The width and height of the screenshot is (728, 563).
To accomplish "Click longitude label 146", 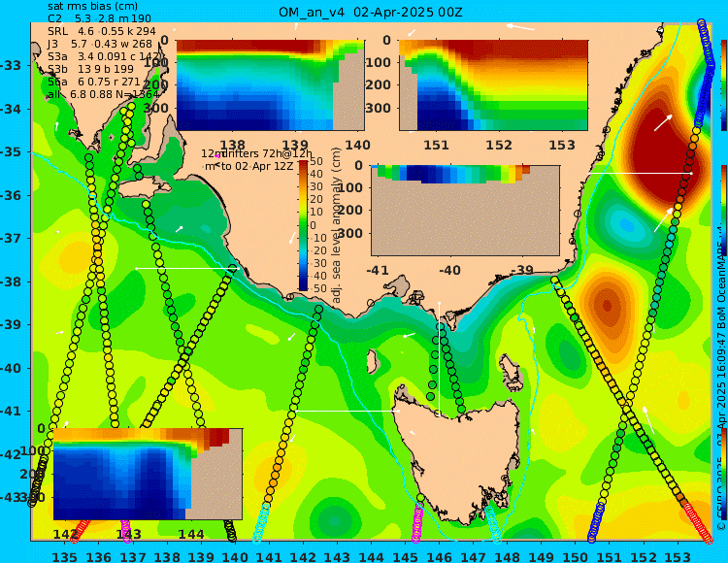I will click(439, 556).
